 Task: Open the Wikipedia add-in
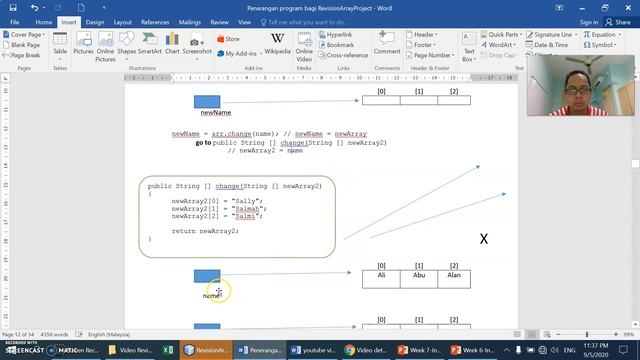(x=278, y=44)
